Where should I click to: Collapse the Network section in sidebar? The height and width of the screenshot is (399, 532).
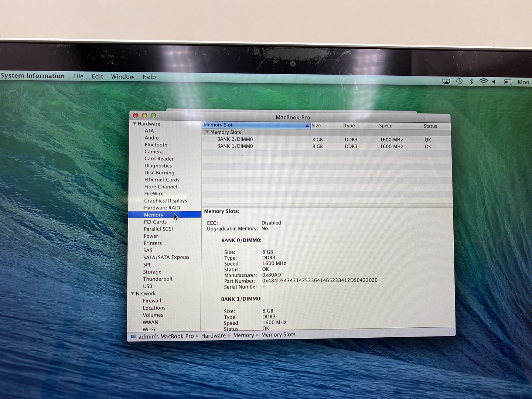click(x=132, y=293)
